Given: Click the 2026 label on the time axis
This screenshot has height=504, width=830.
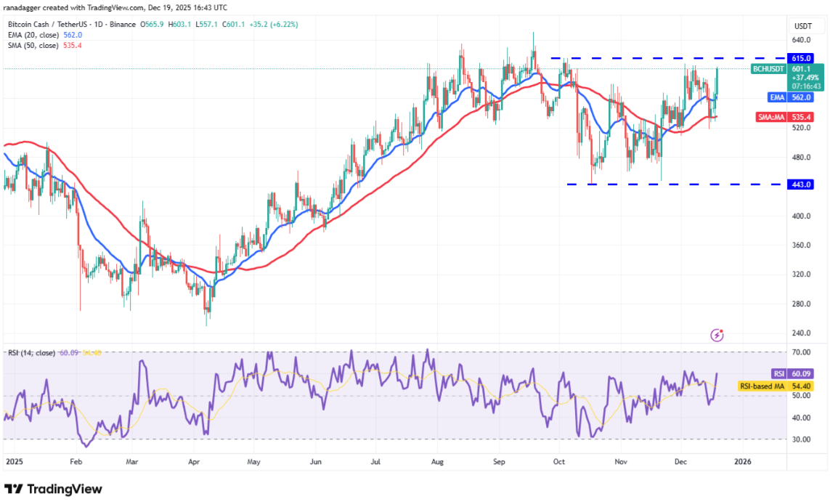Looking at the screenshot, I should tap(743, 460).
